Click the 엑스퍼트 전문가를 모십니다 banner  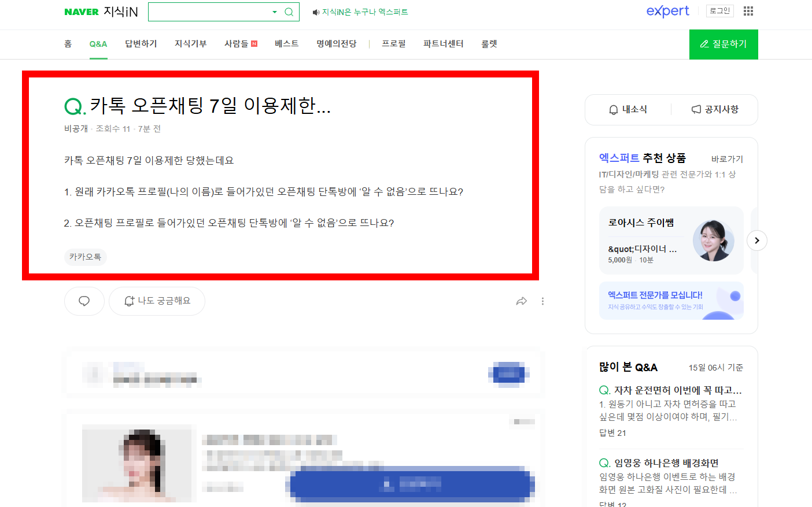pyautogui.click(x=671, y=301)
